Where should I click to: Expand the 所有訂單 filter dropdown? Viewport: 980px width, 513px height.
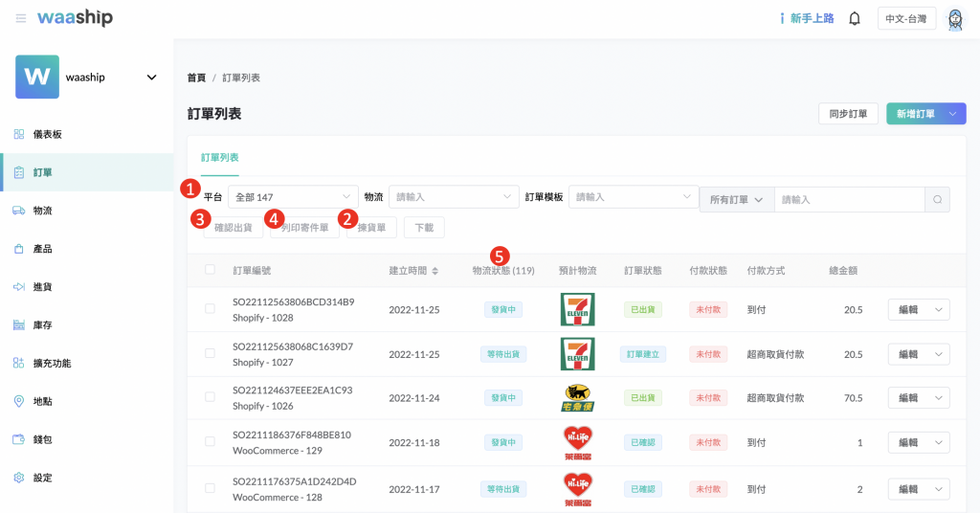(x=736, y=199)
